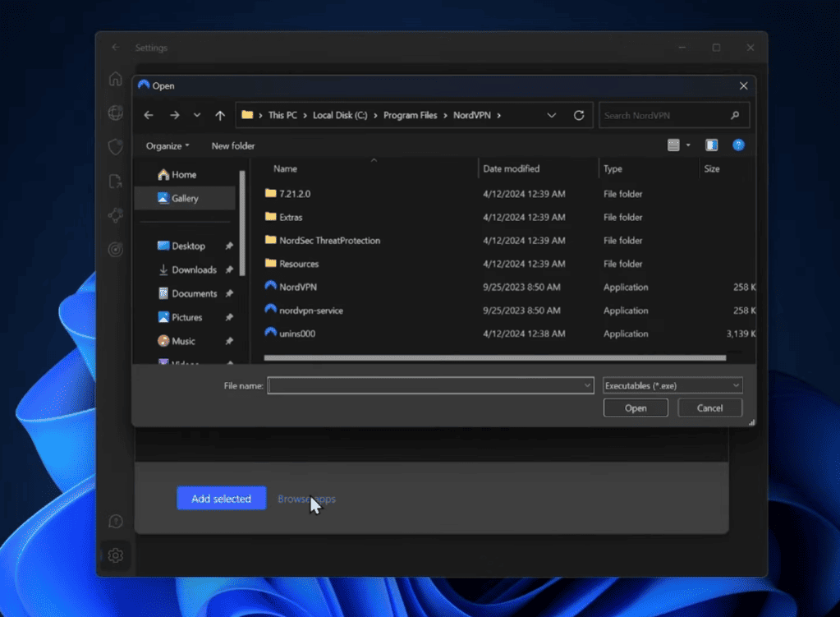Open the Home screen in NordVPN sidebar
Viewport: 840px width, 617px height.
pos(115,78)
